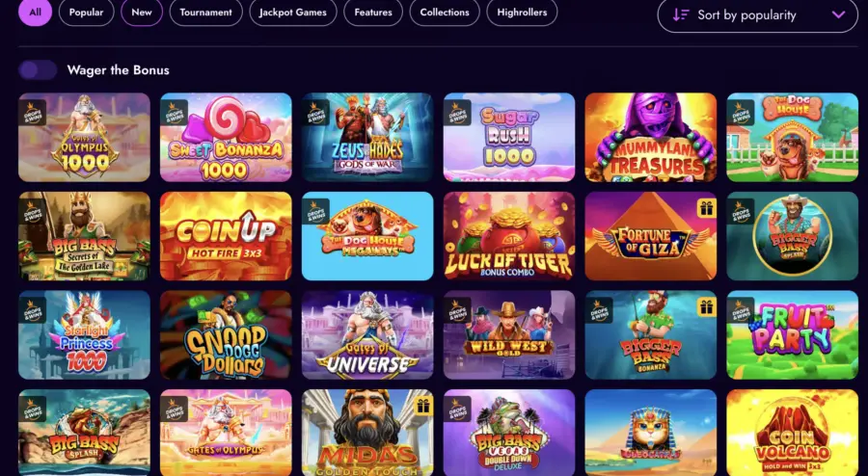Open the Sort by popularity combo box
868x476 pixels.
pyautogui.click(x=757, y=14)
